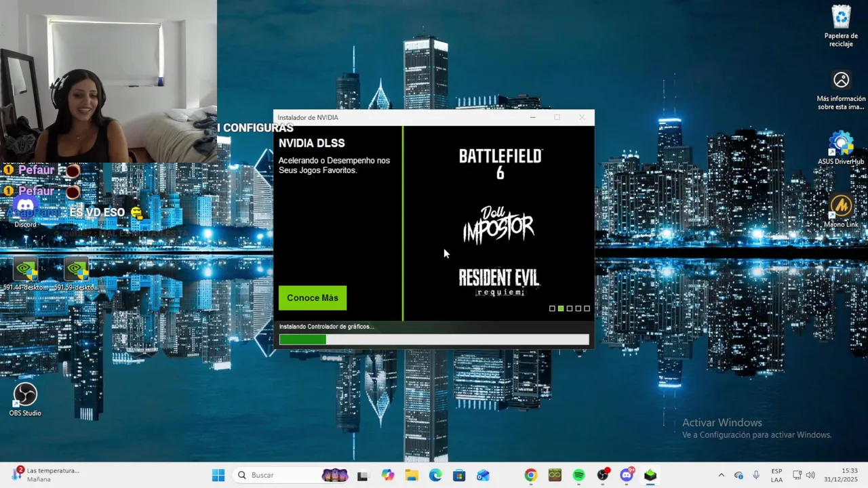The image size is (868, 488).
Task: Click the NVIDIA DLSS heading
Action: 311,143
